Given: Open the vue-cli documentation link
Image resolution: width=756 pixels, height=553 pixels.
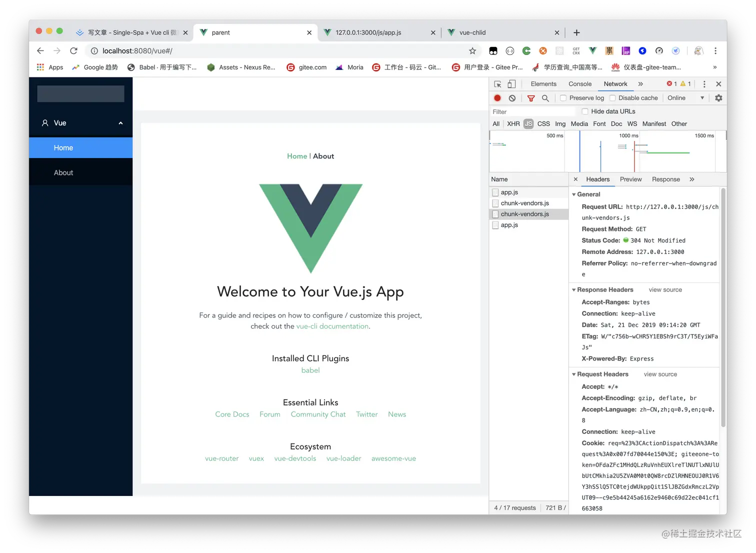Looking at the screenshot, I should pos(332,326).
